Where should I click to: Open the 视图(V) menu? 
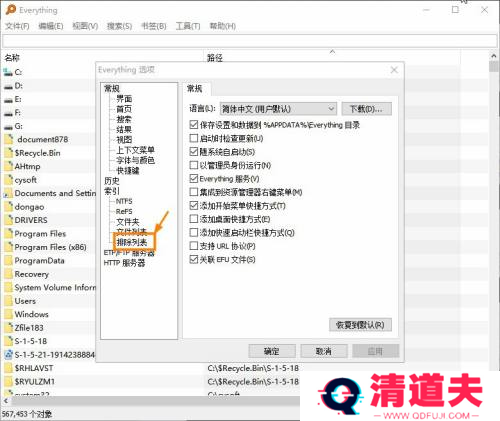point(85,26)
